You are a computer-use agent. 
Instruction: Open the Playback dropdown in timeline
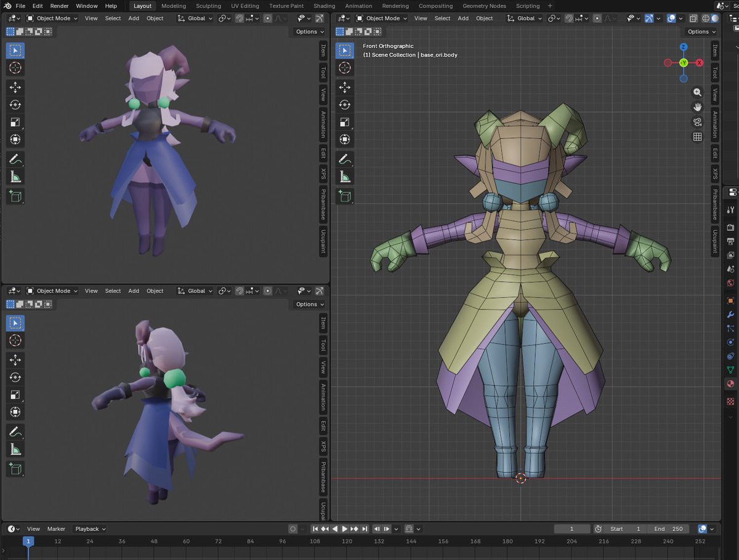[x=90, y=529]
